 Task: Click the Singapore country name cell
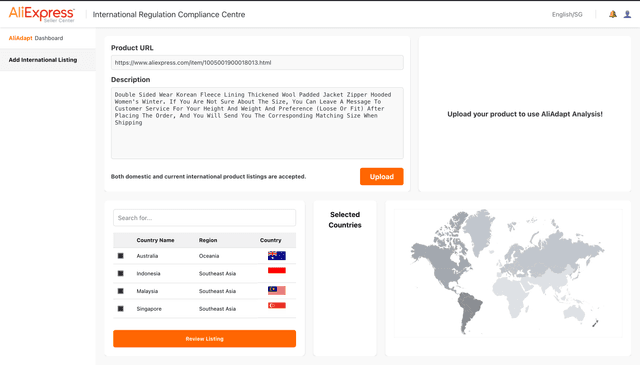[x=149, y=309]
